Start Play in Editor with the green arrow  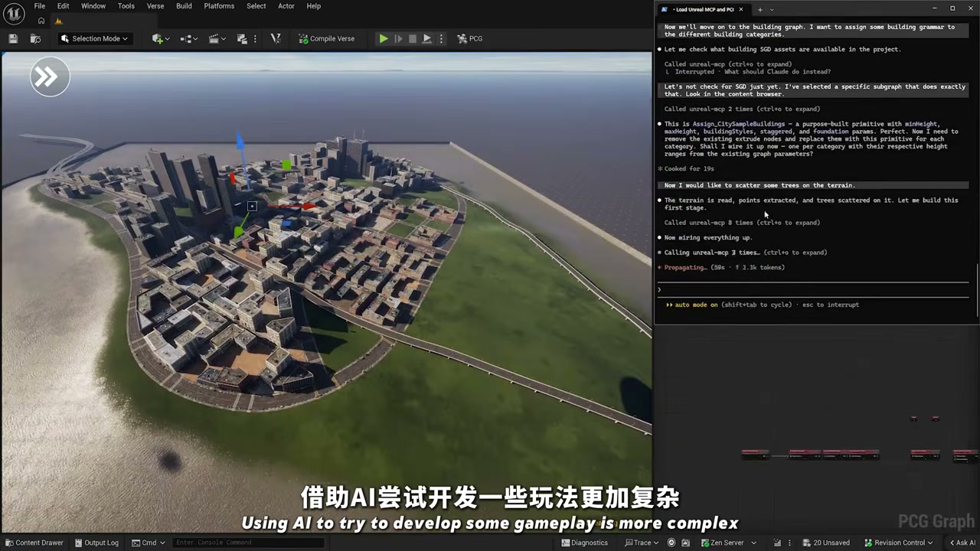[384, 38]
